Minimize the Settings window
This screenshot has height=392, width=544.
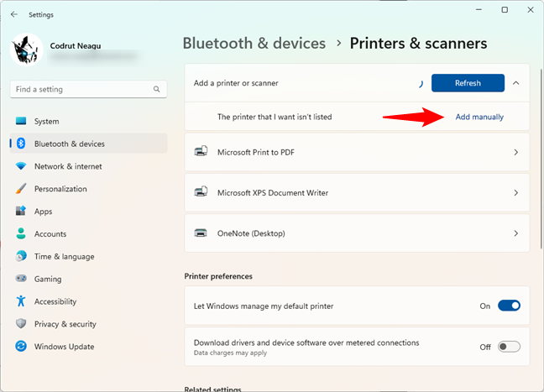(479, 10)
